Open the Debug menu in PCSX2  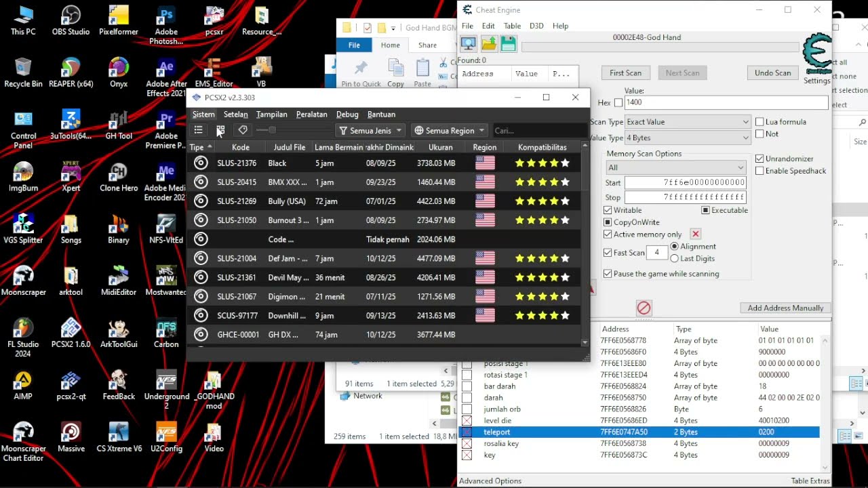tap(347, 115)
